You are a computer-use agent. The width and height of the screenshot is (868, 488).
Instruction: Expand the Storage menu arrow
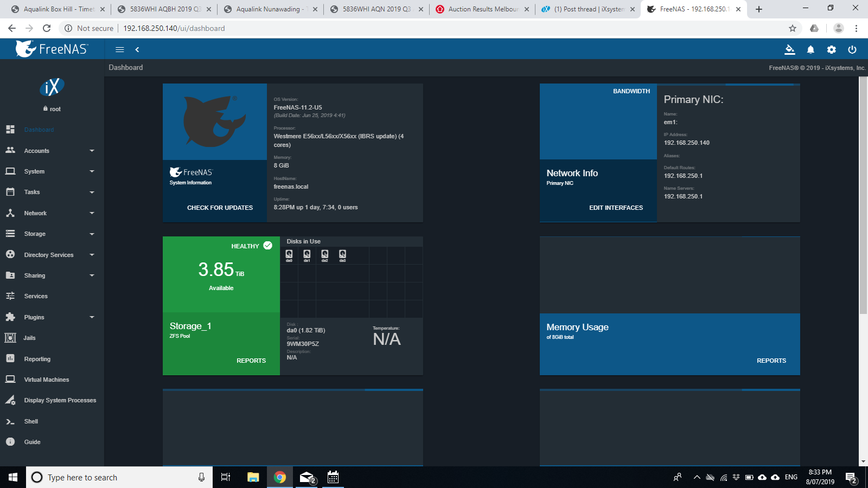coord(92,234)
